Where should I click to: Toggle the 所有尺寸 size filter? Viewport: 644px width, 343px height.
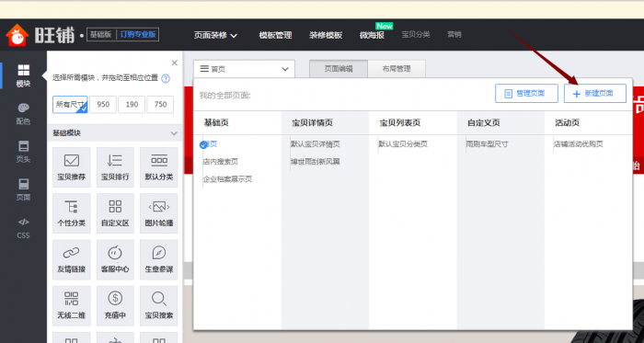click(x=70, y=105)
